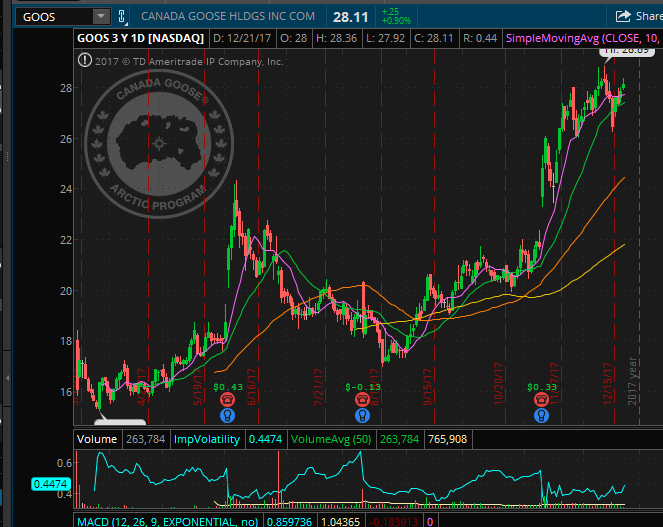Click the 5/19/17 expiration date marker

coord(198,387)
